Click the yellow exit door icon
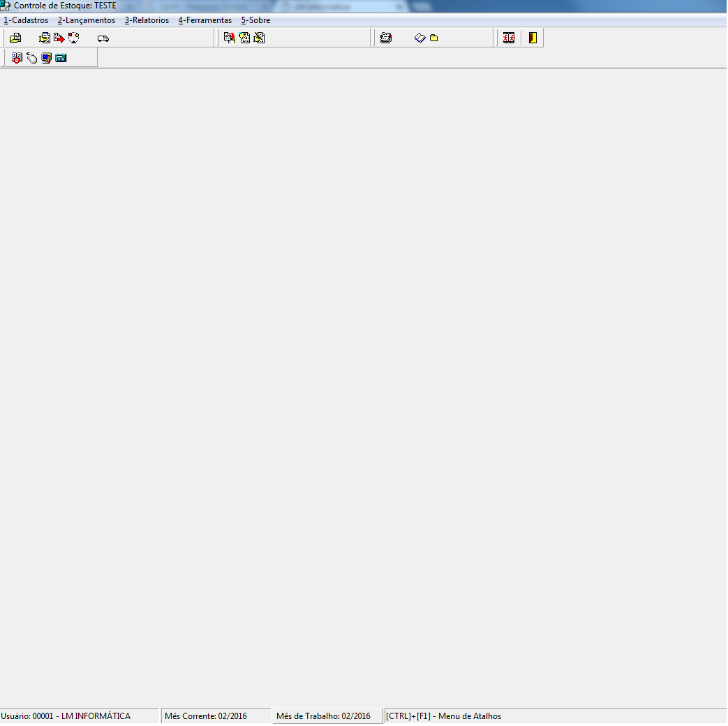Viewport: 728px width, 726px height. tap(533, 38)
